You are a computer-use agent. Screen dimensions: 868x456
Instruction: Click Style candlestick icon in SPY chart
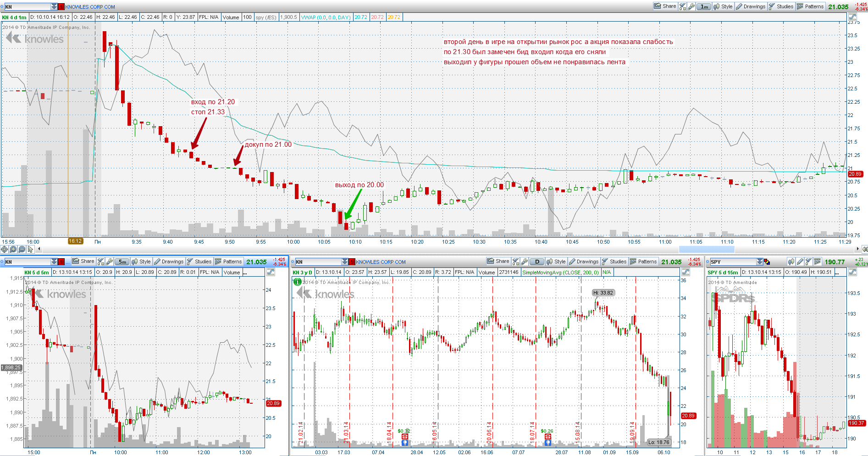(x=791, y=261)
